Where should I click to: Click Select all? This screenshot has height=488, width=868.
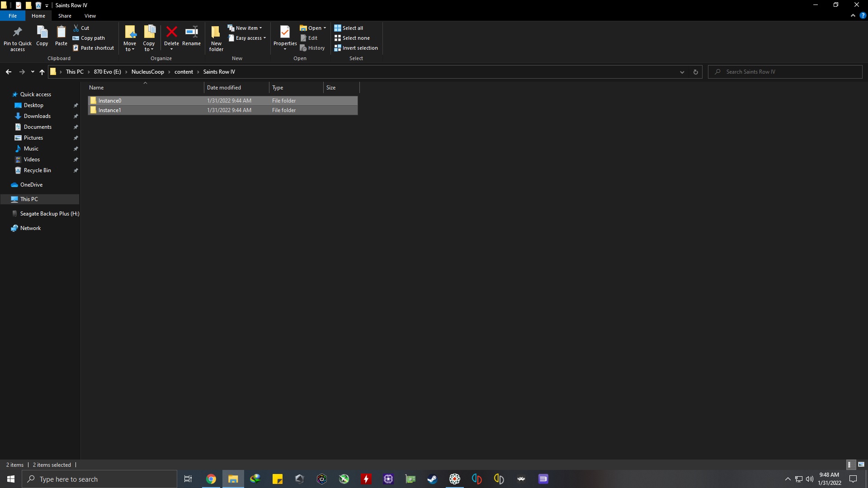point(349,28)
